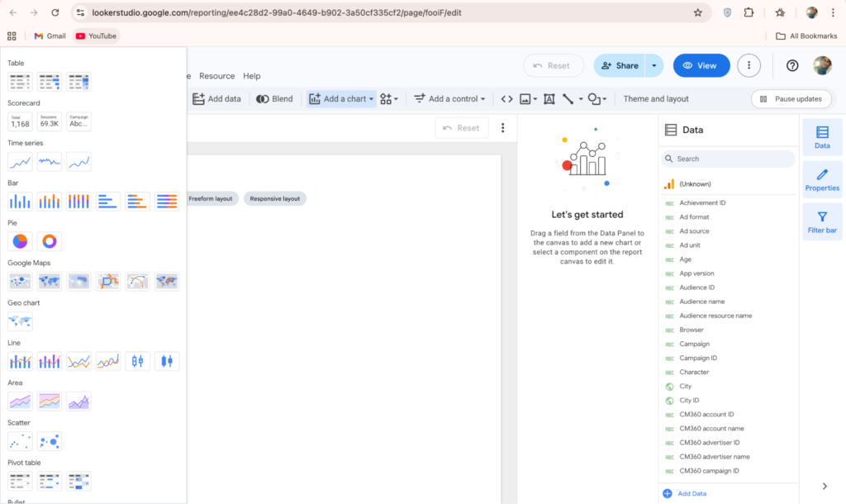Open community visualizations and components
This screenshot has width=846, height=504.
pos(389,99)
